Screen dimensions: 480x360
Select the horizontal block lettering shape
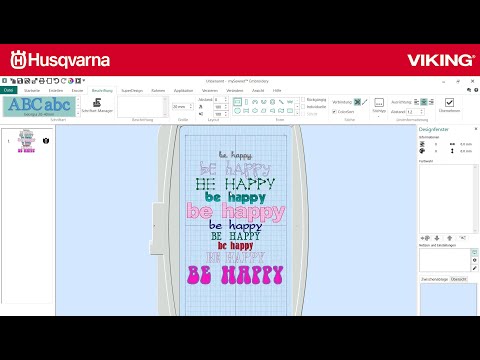pos(237,102)
